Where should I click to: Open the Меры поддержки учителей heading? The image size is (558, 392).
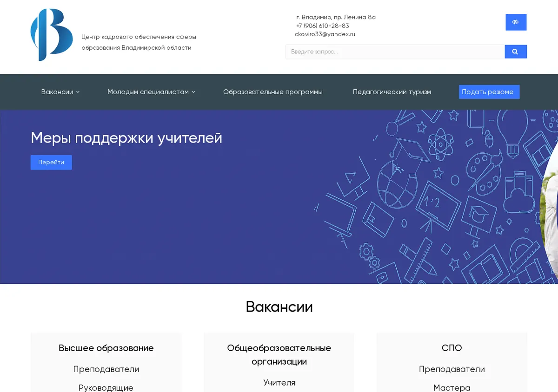[126, 138]
